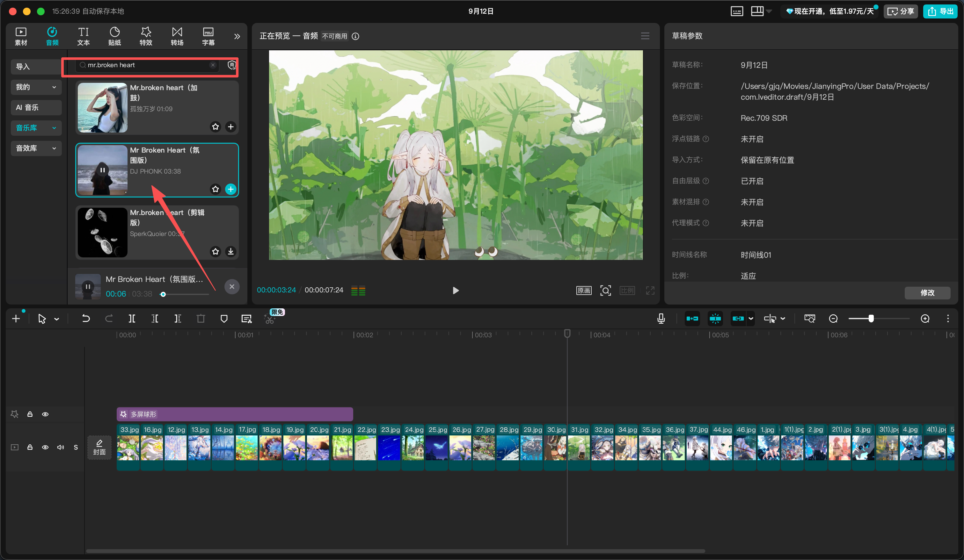Click the preview zoom focus icon

[x=606, y=291]
